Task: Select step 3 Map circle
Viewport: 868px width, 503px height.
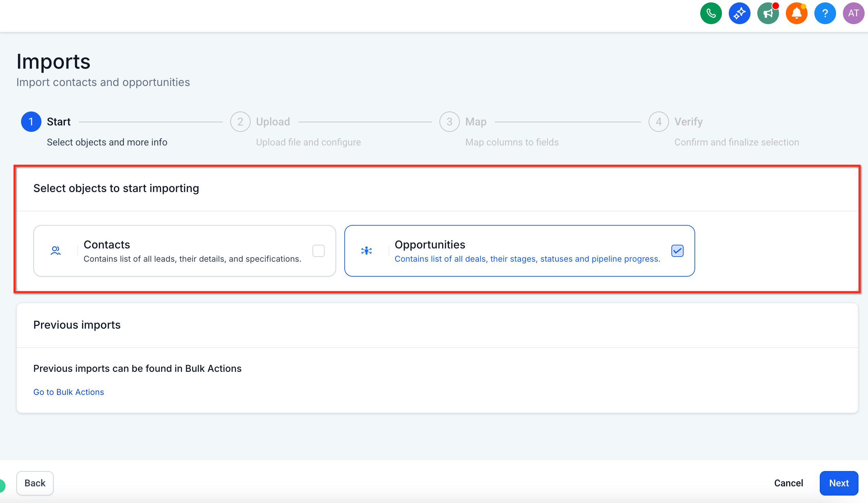Action: 449,122
